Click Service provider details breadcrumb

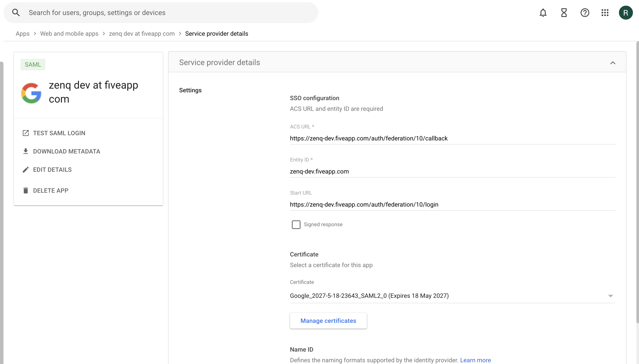coord(217,34)
